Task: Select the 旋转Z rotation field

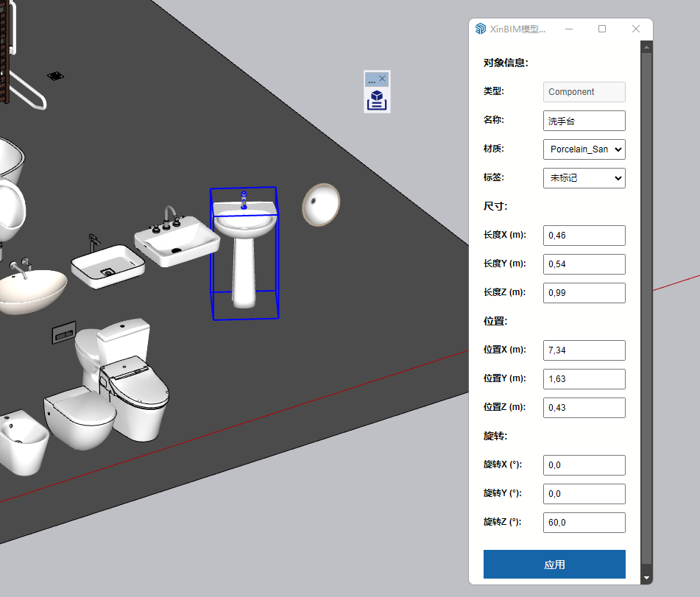Action: coord(584,523)
